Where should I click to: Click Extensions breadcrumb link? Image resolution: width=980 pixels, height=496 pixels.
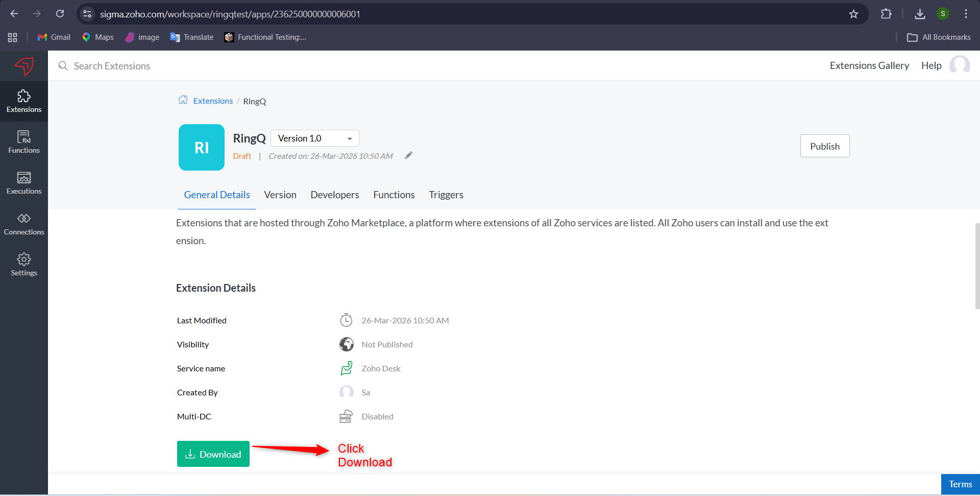tap(213, 101)
